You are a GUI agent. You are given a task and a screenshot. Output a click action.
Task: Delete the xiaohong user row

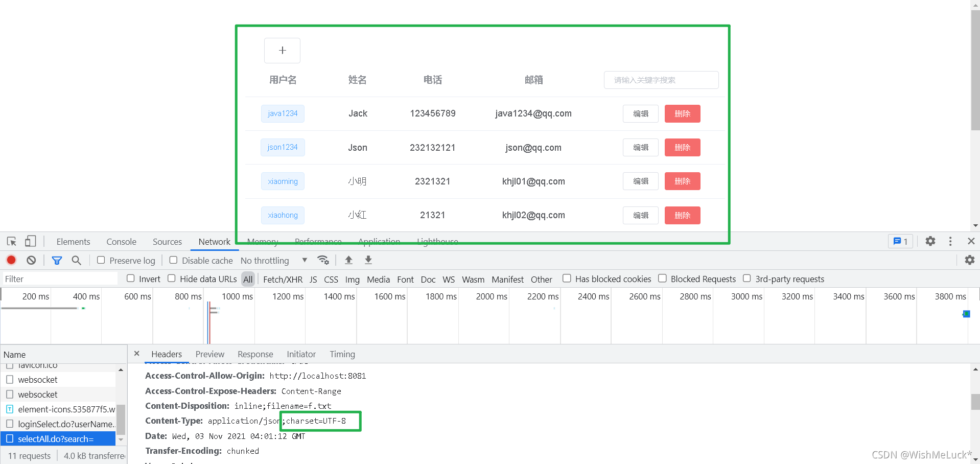[x=682, y=215]
